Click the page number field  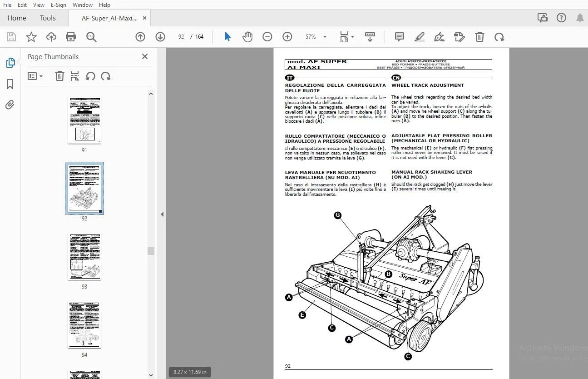click(181, 37)
